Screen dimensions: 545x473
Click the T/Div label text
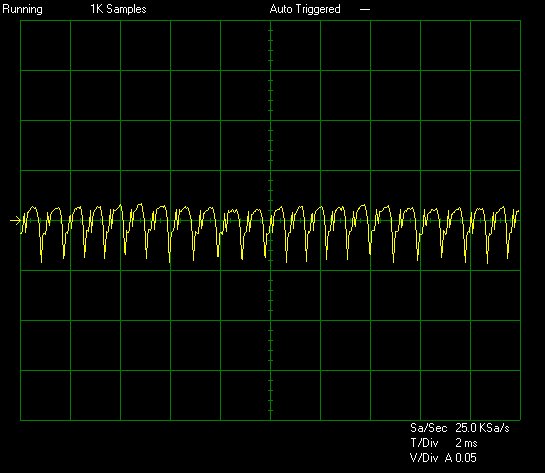pos(424,443)
